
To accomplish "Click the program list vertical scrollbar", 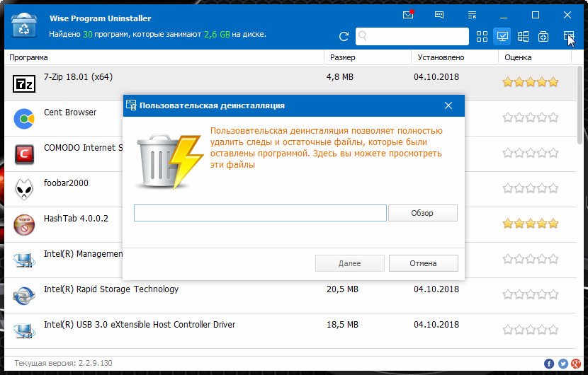I will [579, 104].
